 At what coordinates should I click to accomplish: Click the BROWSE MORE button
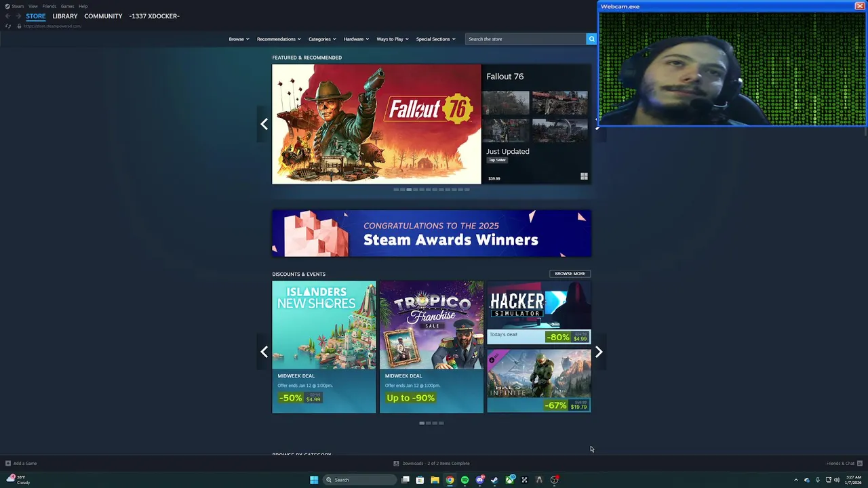(x=570, y=274)
